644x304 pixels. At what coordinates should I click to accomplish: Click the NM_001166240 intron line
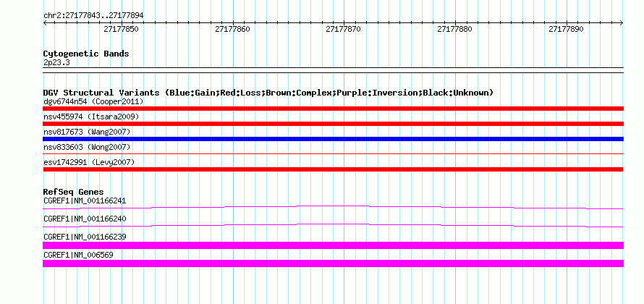pyautogui.click(x=333, y=225)
